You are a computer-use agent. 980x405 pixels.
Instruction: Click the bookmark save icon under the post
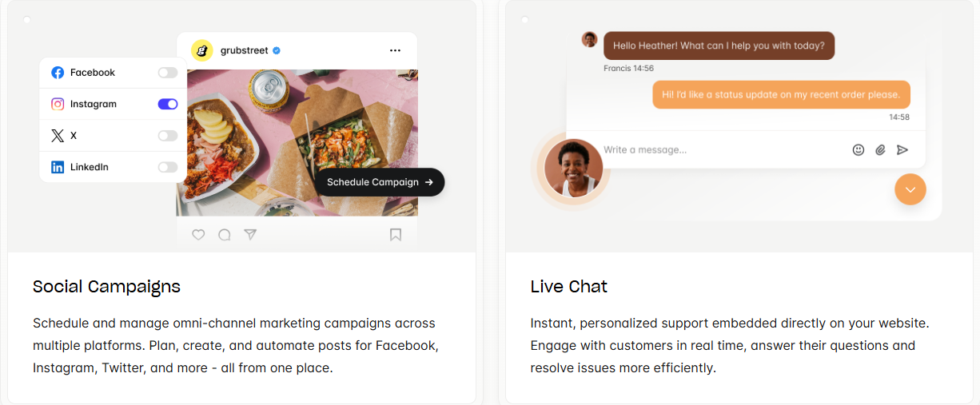[396, 235]
